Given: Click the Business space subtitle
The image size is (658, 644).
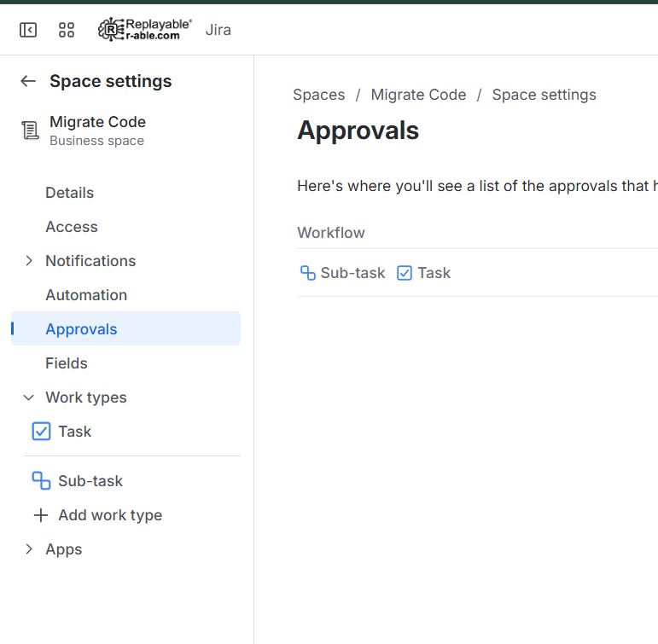Looking at the screenshot, I should tap(97, 141).
